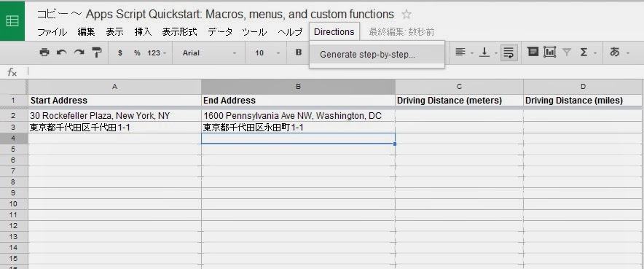Choose Generate step-by-step... menu entry

click(x=377, y=54)
